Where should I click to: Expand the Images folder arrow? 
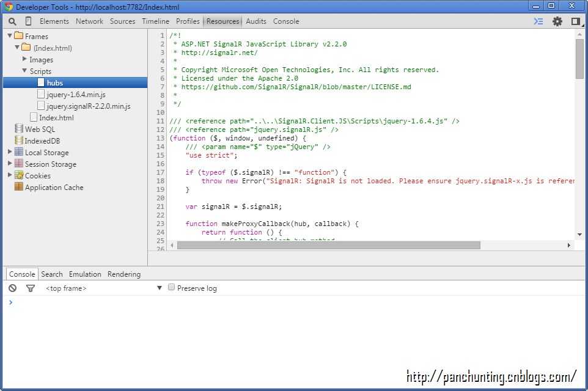[24, 59]
